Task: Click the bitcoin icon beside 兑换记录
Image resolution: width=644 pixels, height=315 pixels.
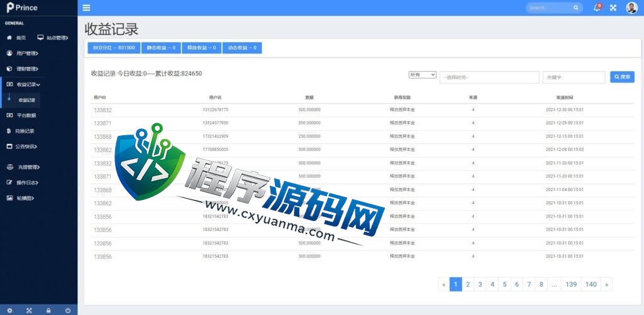Action: click(9, 131)
